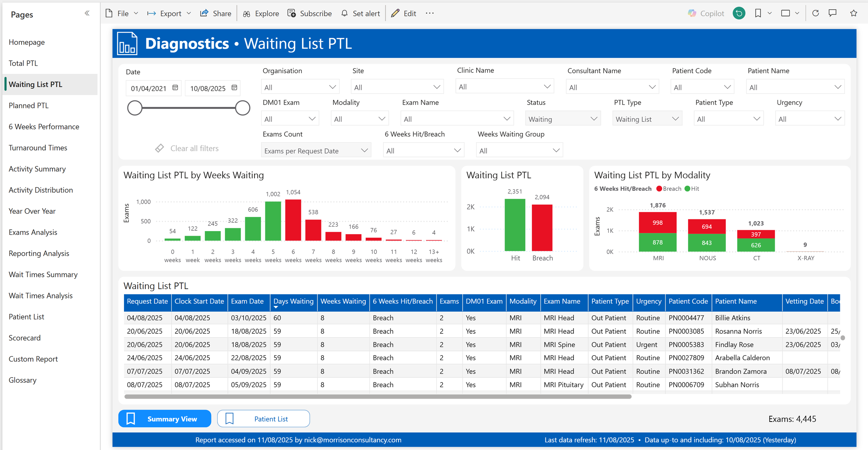Open the comments icon in toolbar
The width and height of the screenshot is (868, 450).
point(833,13)
